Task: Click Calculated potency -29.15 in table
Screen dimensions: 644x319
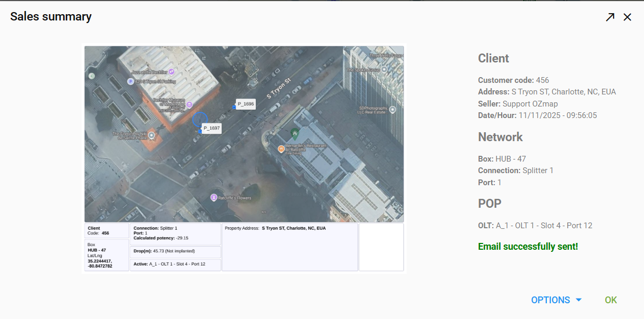Action: tap(161, 238)
